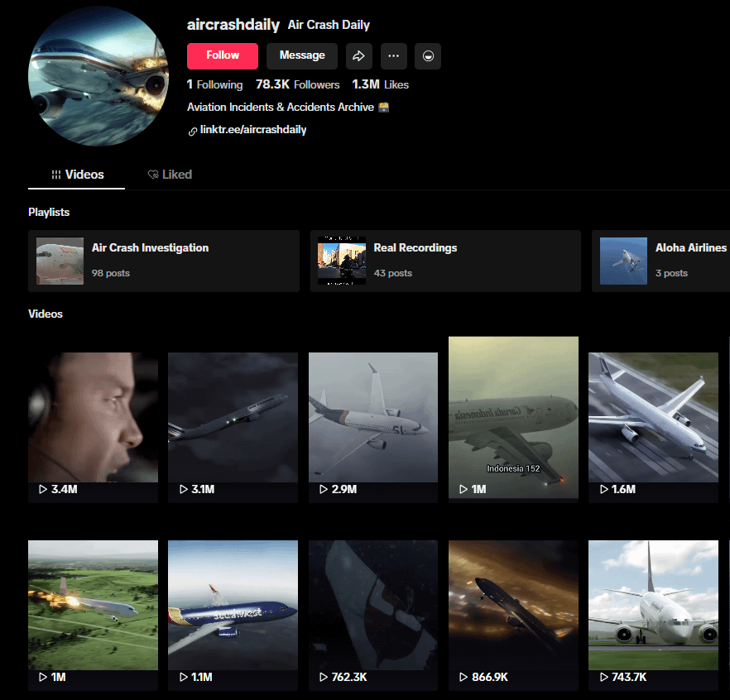The image size is (730, 700).
Task: Click the share arrow icon
Action: [x=359, y=55]
